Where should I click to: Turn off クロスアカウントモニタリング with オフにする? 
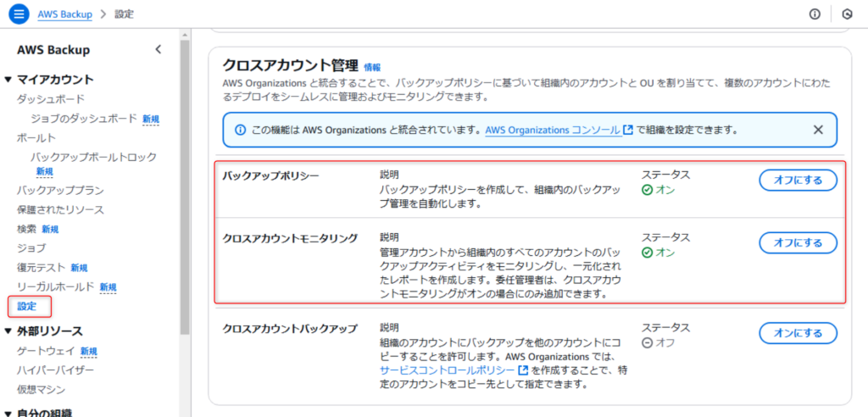(x=798, y=242)
